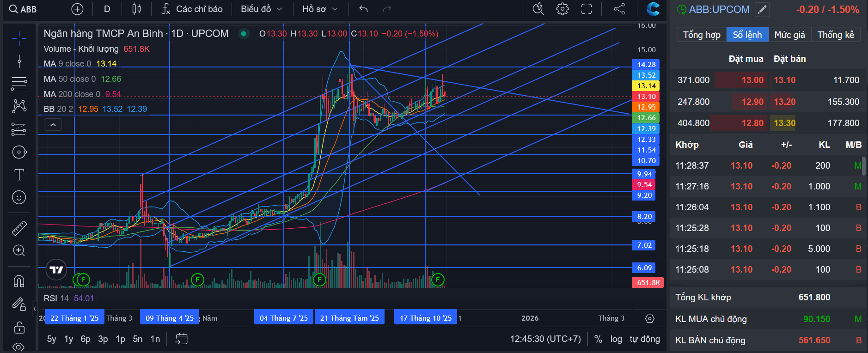Collapse the left drawing toolbar

[x=34, y=308]
